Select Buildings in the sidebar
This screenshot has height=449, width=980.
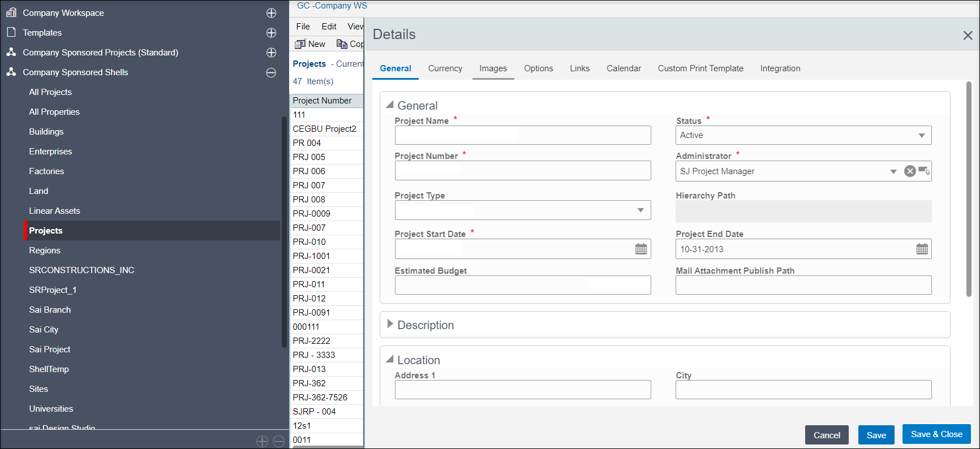(46, 132)
